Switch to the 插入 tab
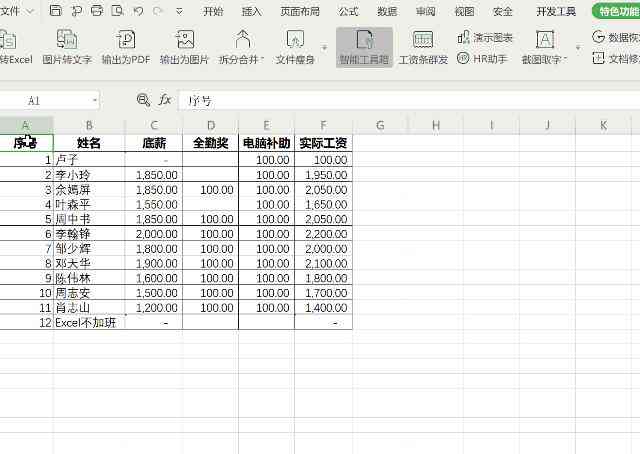The width and height of the screenshot is (640, 454). (251, 11)
